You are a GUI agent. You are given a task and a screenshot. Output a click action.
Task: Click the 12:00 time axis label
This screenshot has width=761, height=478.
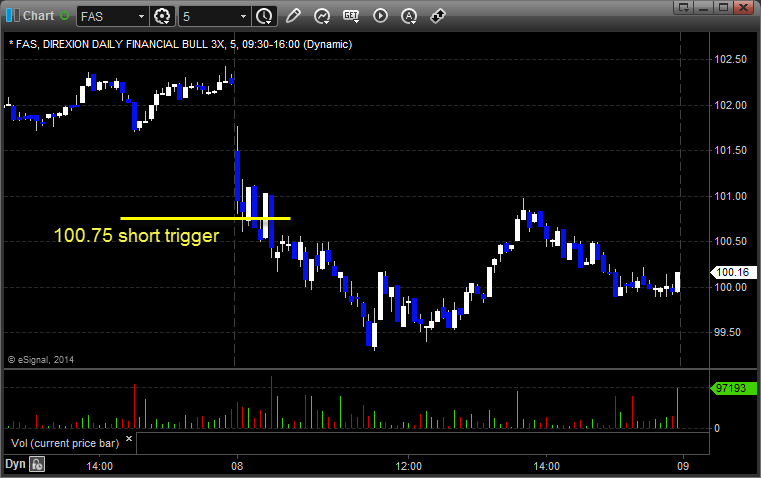(x=409, y=466)
